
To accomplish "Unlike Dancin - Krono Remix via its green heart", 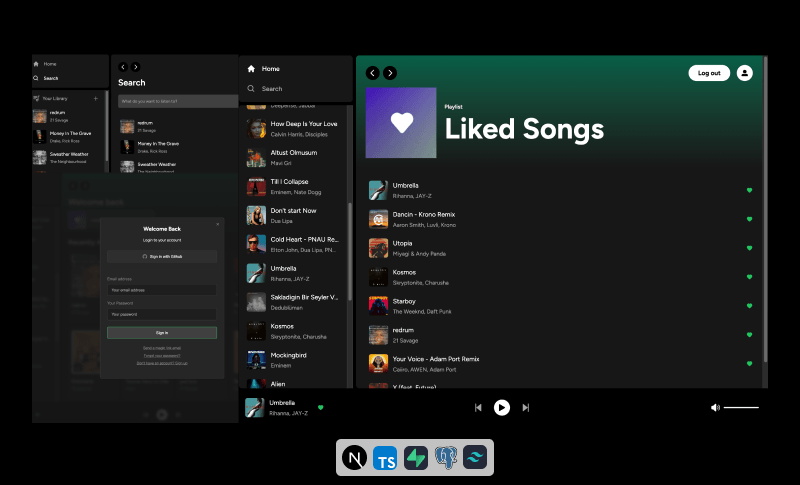I will pos(749,218).
